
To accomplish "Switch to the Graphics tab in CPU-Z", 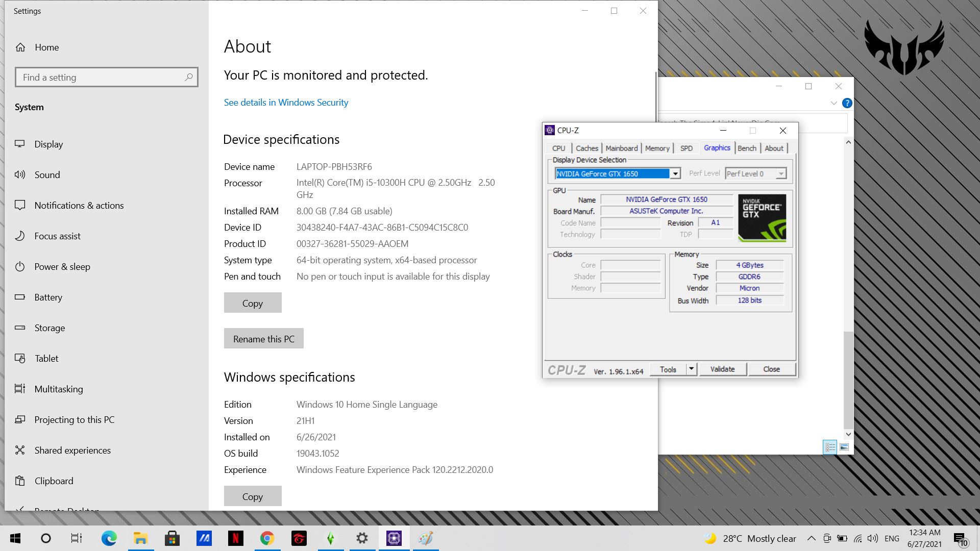I will [717, 148].
